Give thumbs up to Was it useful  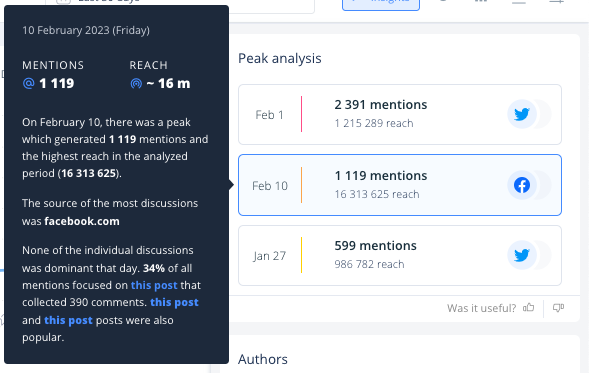(529, 308)
